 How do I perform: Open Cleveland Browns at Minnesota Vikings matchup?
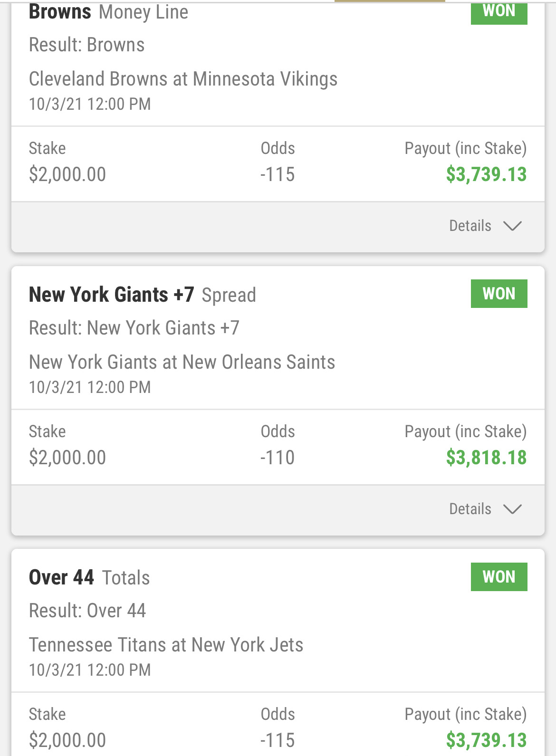tap(183, 79)
